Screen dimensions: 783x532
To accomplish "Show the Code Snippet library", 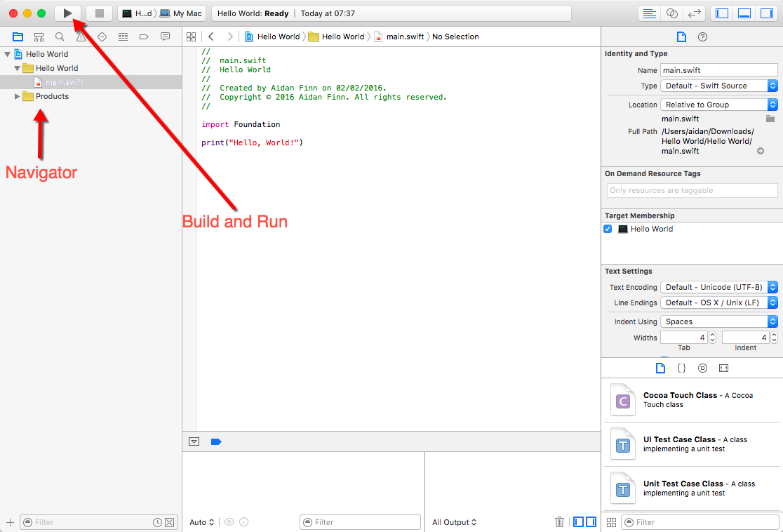I will 681,368.
